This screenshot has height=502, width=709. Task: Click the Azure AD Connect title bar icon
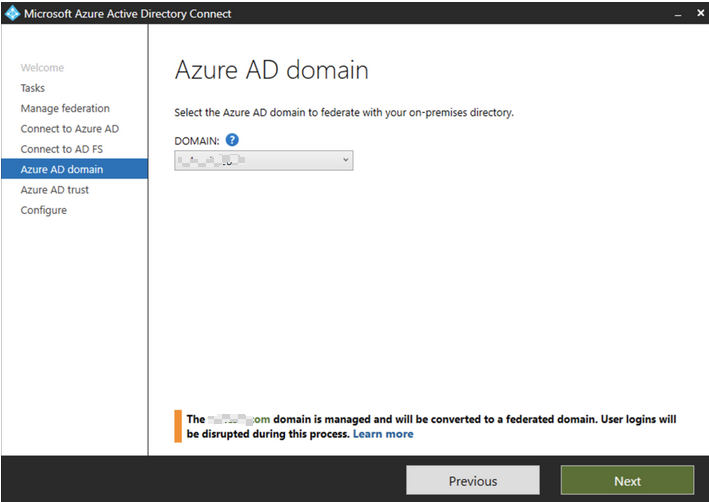[x=12, y=13]
